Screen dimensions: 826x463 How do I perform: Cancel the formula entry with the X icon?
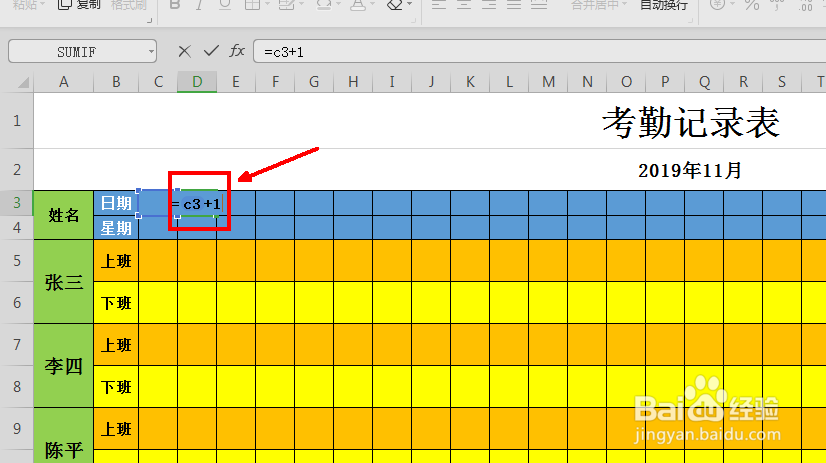(x=184, y=51)
